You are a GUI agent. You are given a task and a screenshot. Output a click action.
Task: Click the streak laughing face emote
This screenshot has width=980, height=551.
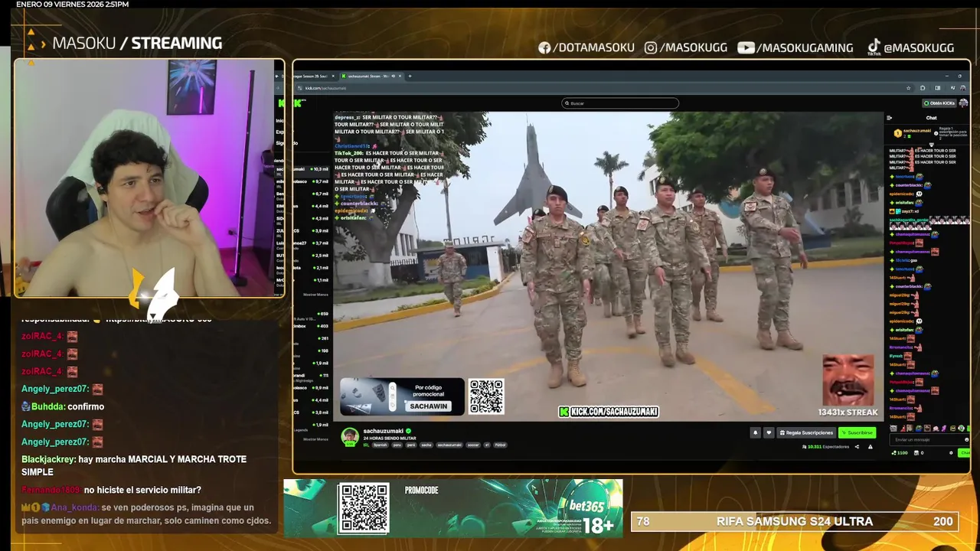point(848,380)
